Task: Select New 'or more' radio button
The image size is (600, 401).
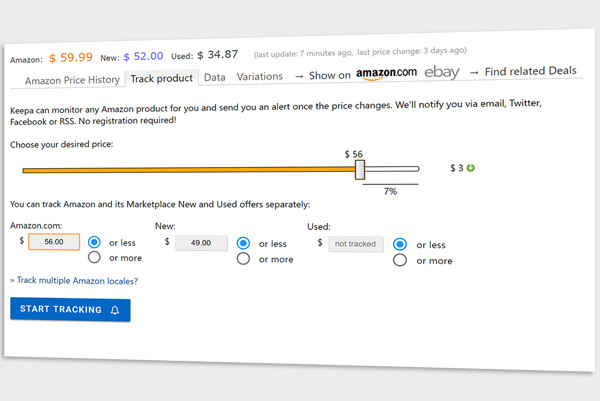Action: tap(243, 259)
